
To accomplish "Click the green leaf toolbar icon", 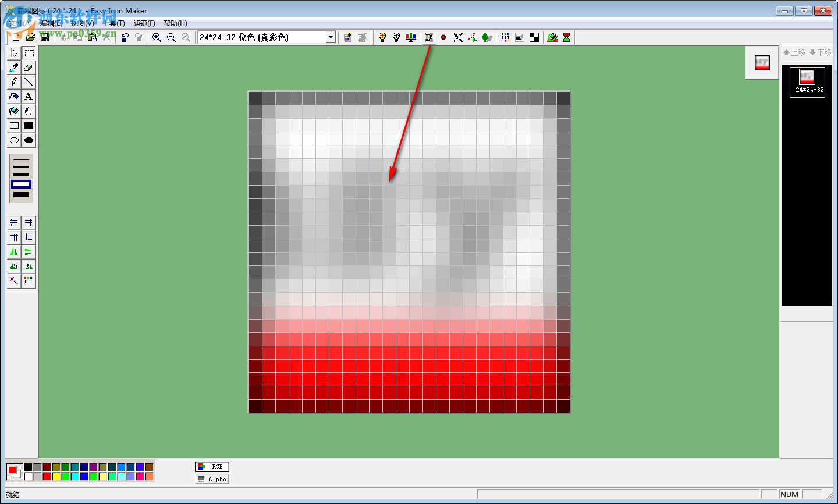I will click(x=487, y=37).
